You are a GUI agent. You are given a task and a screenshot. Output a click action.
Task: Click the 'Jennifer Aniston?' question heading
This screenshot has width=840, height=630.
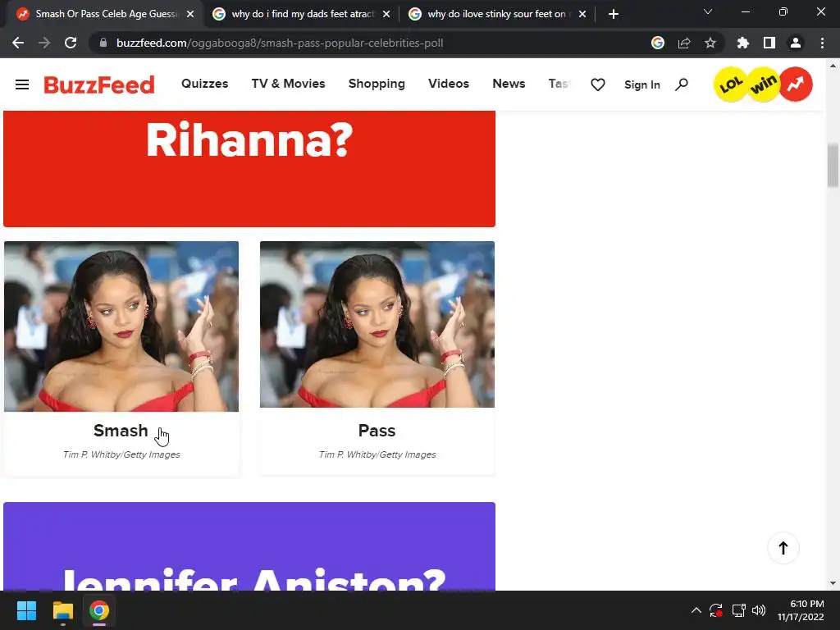click(x=253, y=578)
